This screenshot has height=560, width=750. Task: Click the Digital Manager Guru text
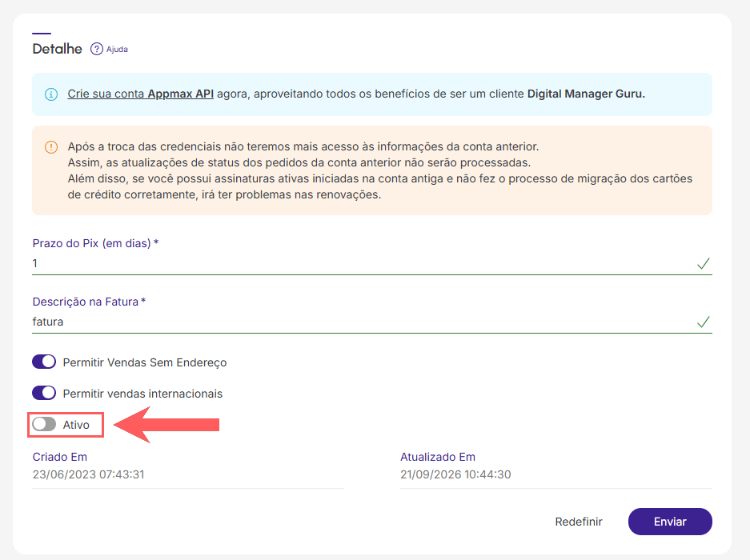tap(586, 94)
